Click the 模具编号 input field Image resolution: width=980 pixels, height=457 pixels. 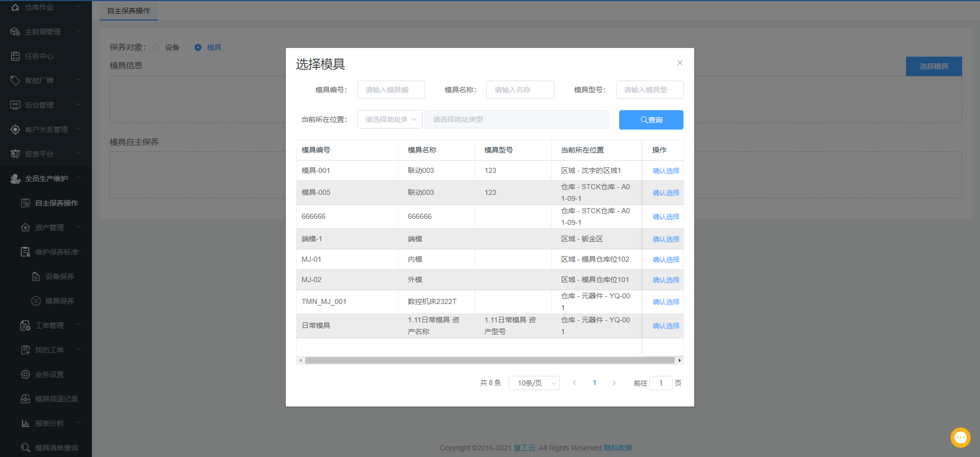point(391,90)
